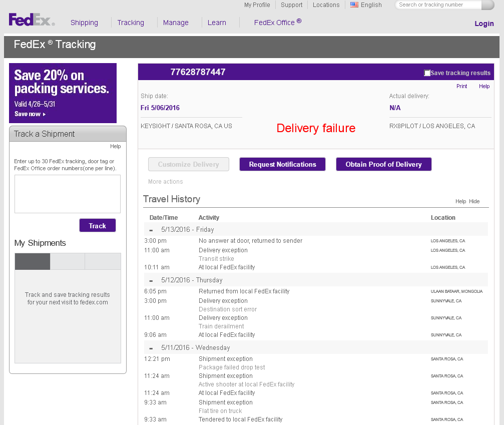Click the Date/Time column header
504x425 pixels.
click(164, 218)
